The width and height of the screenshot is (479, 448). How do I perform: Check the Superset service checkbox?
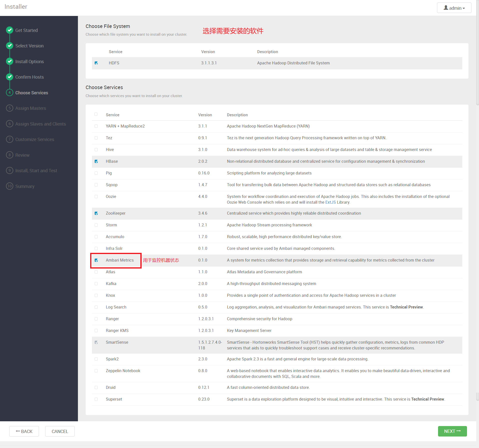(x=96, y=399)
